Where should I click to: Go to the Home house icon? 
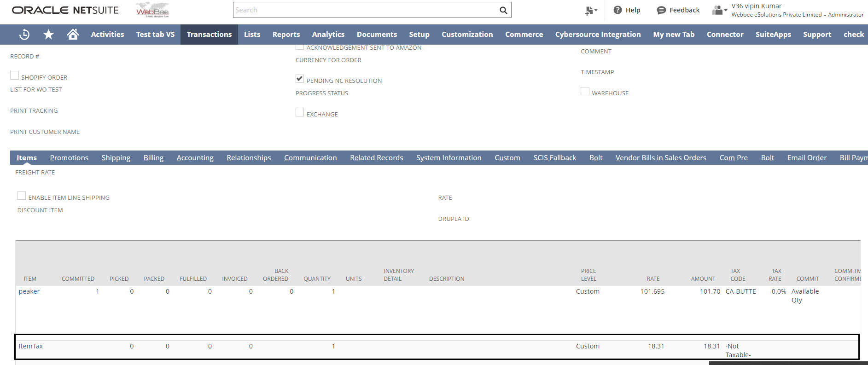[73, 35]
